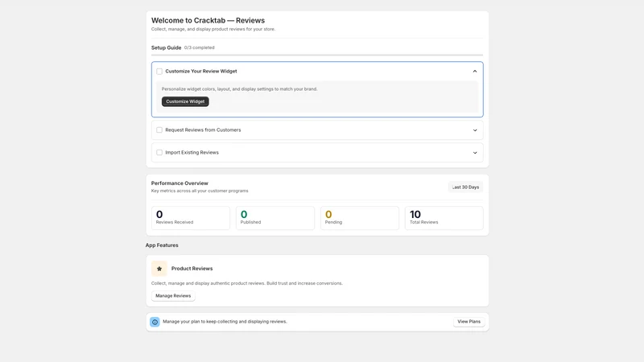Collapse the Customize Your Review Widget section
644x362 pixels.
475,72
